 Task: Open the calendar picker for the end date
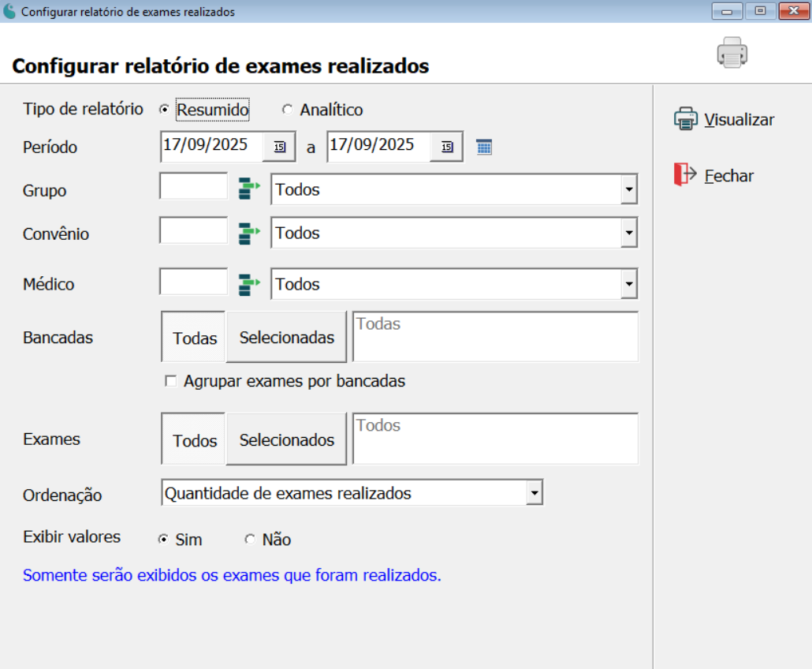(x=447, y=146)
